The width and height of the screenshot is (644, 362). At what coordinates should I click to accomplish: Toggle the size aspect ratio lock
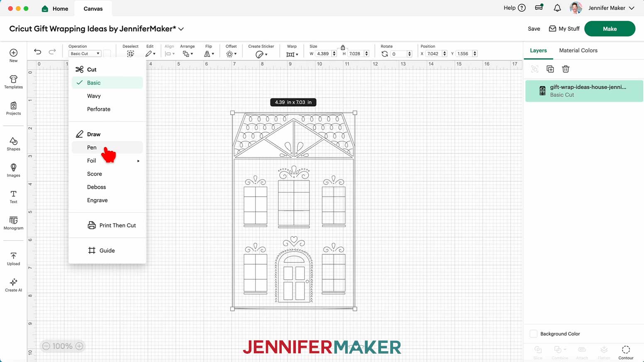click(343, 47)
